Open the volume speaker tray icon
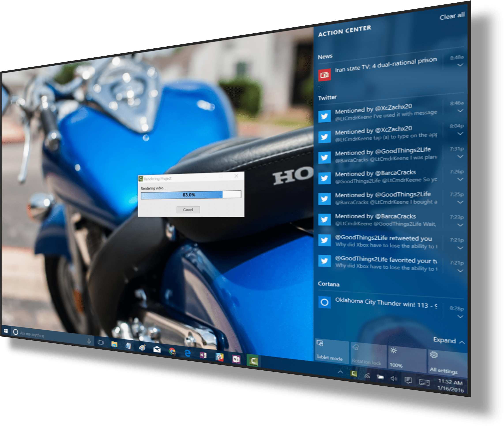Viewport: 504px width, 426px height. pyautogui.click(x=393, y=379)
